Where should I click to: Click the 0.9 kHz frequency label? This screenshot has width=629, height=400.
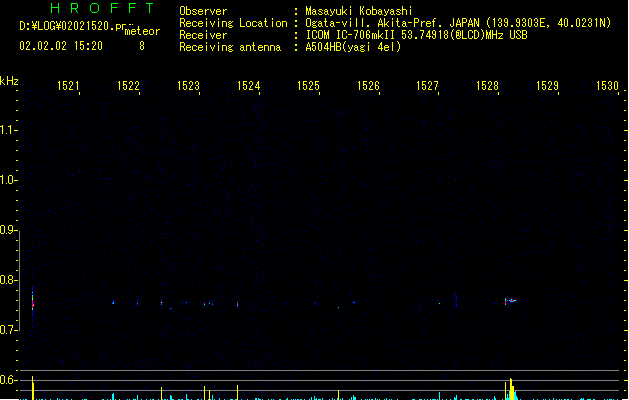pos(8,230)
